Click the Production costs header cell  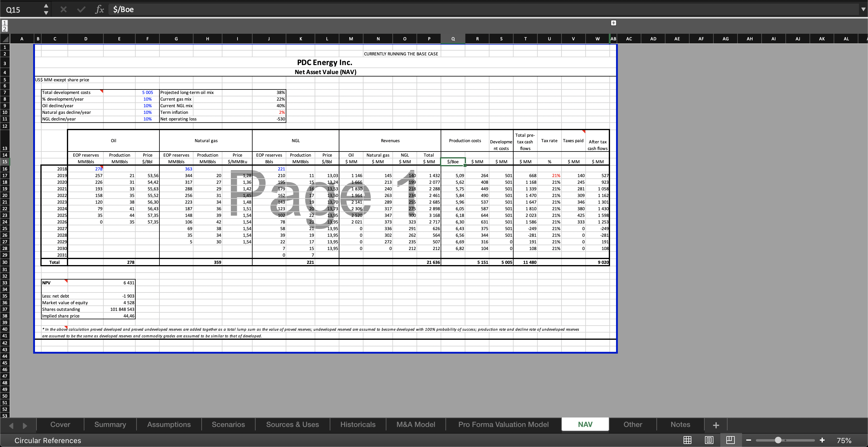click(x=465, y=141)
